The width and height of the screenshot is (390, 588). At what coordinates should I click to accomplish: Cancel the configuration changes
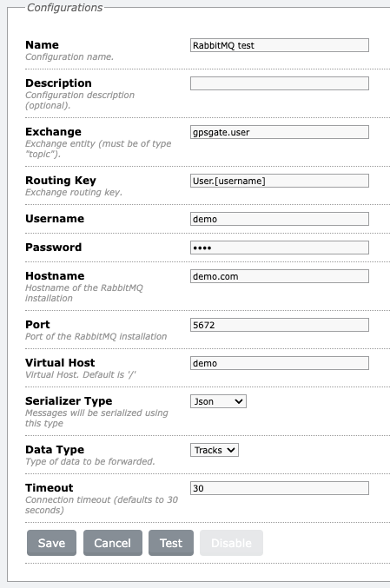113,543
